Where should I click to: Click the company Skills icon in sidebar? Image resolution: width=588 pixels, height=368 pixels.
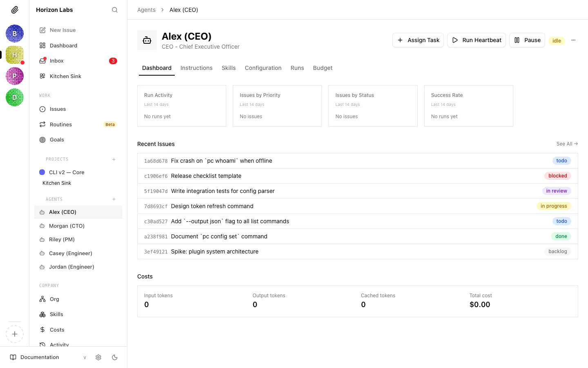[x=42, y=314]
